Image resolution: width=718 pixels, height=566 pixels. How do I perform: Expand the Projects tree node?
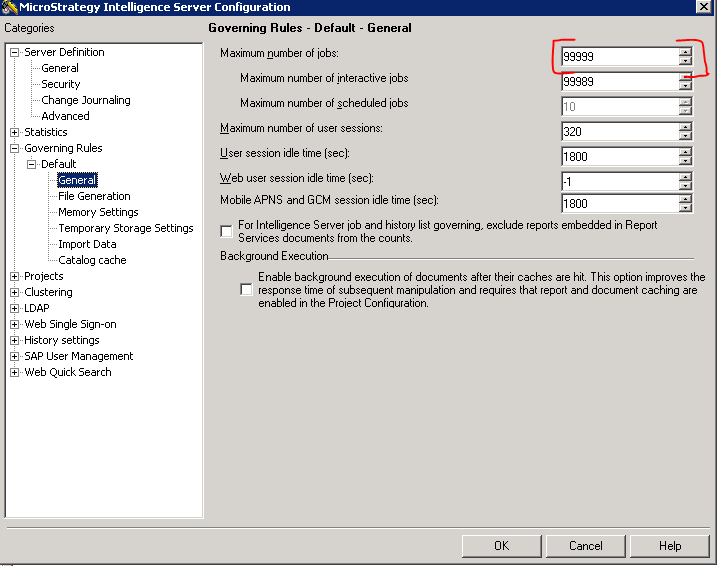point(15,277)
